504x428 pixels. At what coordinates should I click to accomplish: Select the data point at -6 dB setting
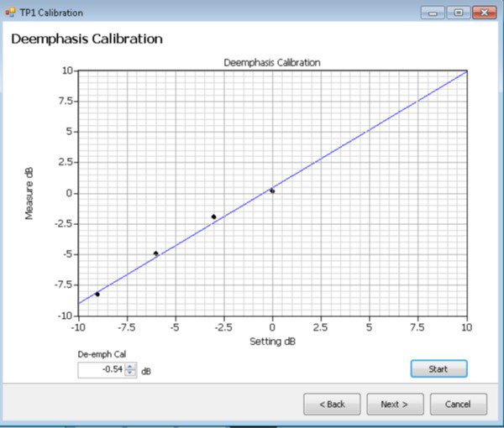[155, 253]
